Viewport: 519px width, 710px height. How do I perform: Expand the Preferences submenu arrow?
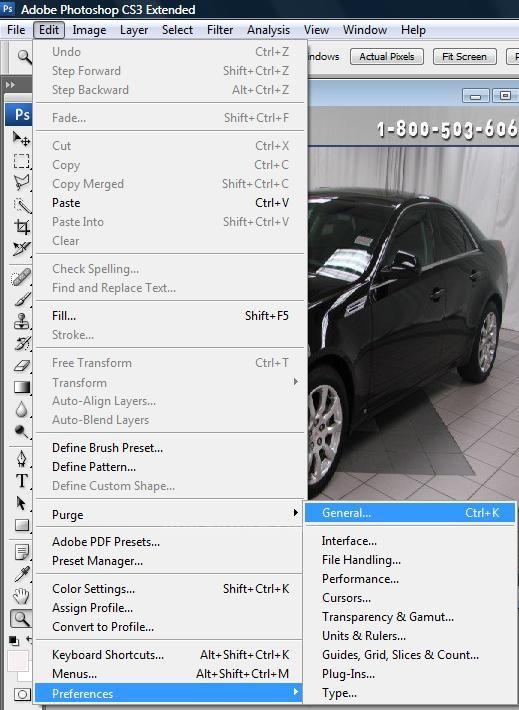coord(295,691)
